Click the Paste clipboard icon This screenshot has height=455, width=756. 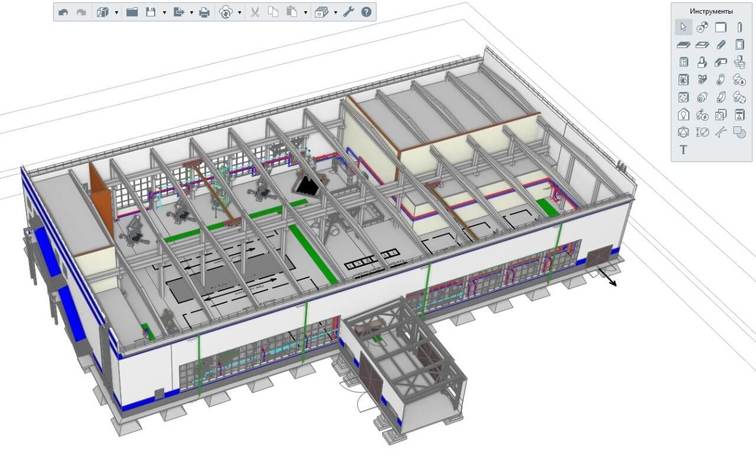tap(292, 13)
